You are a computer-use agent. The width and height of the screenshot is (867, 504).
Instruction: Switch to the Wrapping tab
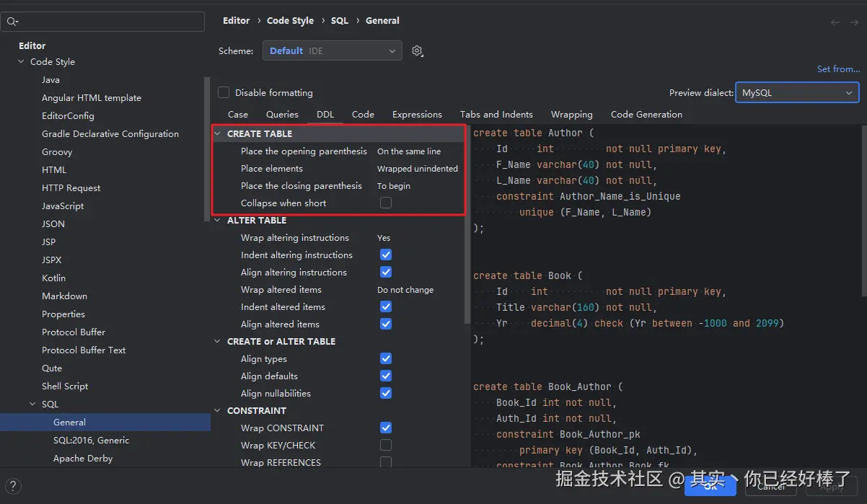[x=572, y=114]
